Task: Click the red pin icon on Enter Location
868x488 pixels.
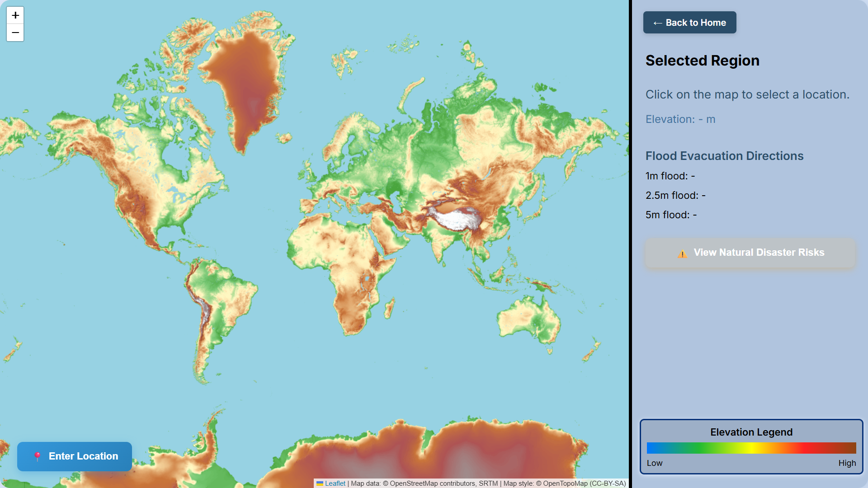Action: 38,456
